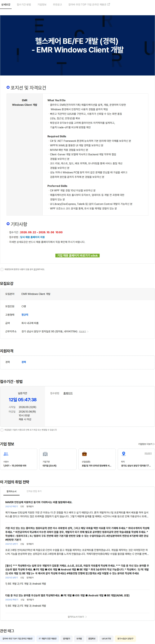Click external link icon beside 온라인 채용관
The height and width of the screenshot is (644, 155).
pyautogui.click(x=109, y=5)
